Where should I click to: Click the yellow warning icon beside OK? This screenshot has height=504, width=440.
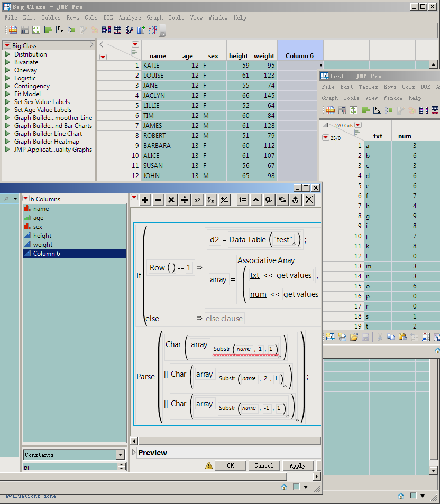(209, 465)
